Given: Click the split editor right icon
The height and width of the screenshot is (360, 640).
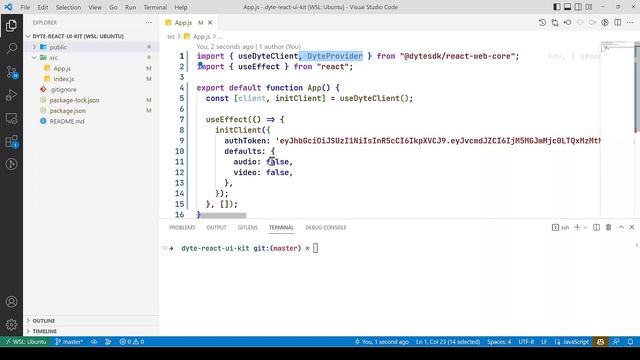Looking at the screenshot, I should [618, 23].
